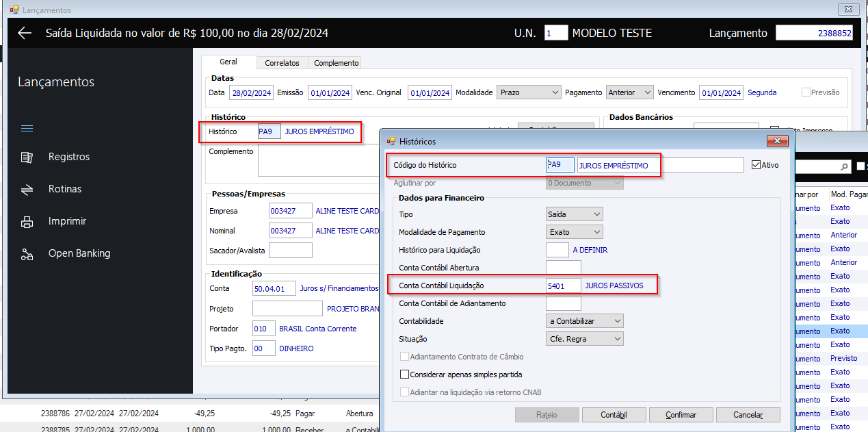Click the row 2388786 in background list

[189, 414]
